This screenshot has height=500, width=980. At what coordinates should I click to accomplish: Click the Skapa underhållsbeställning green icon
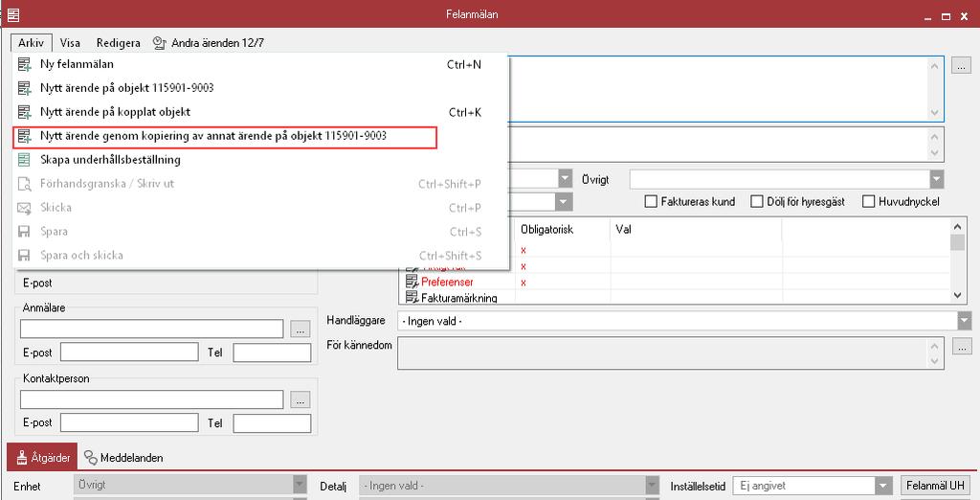24,160
